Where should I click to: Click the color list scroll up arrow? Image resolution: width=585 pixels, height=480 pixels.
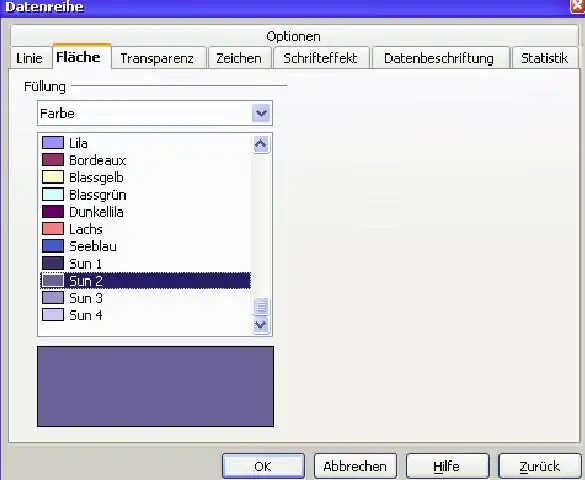261,144
